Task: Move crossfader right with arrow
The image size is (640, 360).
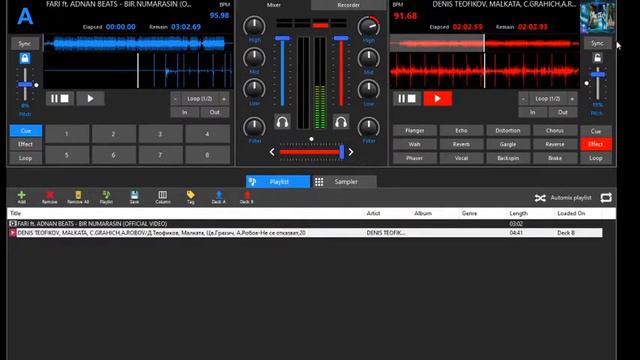Action: click(x=351, y=152)
